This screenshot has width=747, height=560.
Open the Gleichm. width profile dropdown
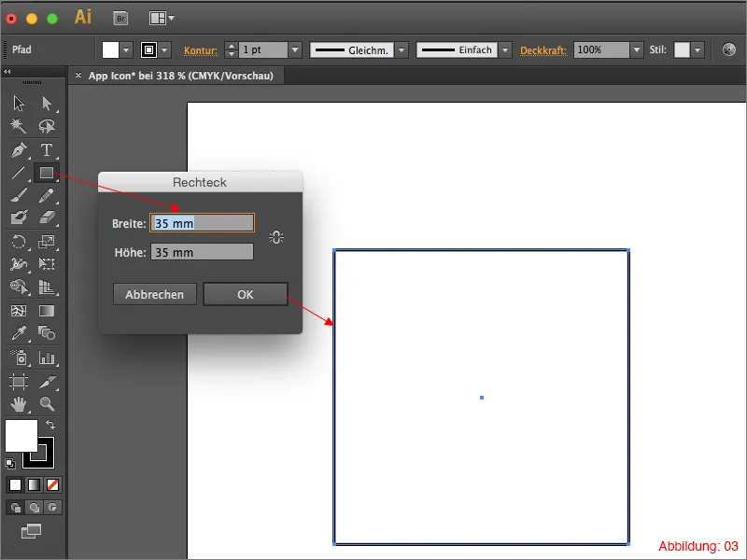pos(402,49)
